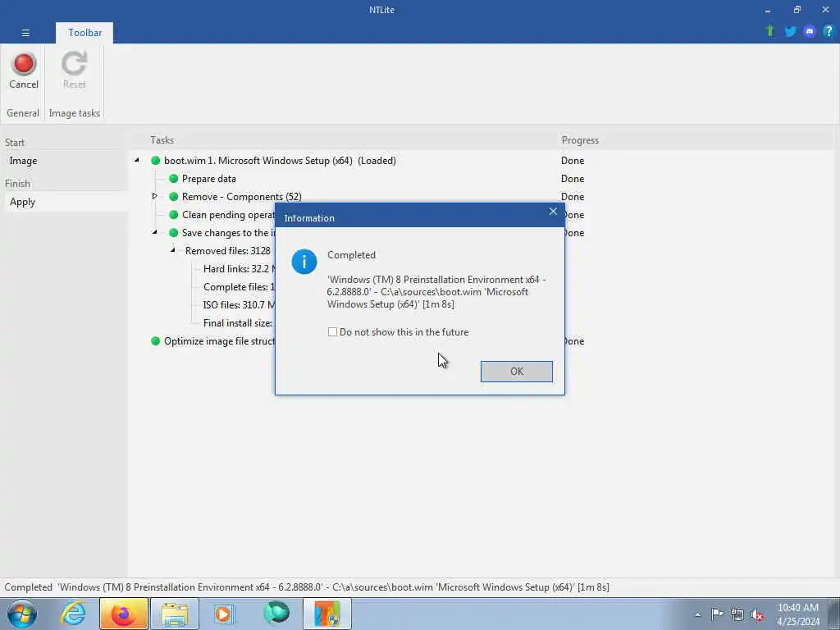The height and width of the screenshot is (630, 840).
Task: Open the hamburger menu in the ribbon
Action: pos(25,33)
